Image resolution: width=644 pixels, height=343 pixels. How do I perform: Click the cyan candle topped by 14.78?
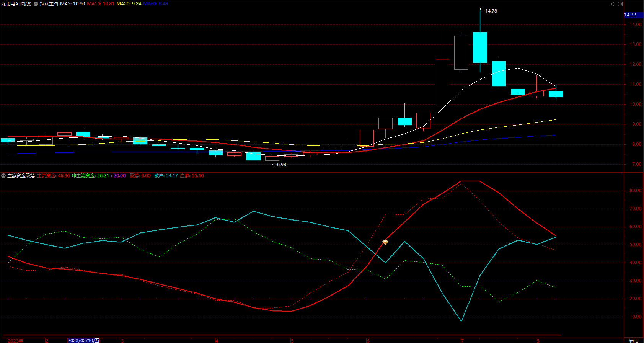click(480, 47)
